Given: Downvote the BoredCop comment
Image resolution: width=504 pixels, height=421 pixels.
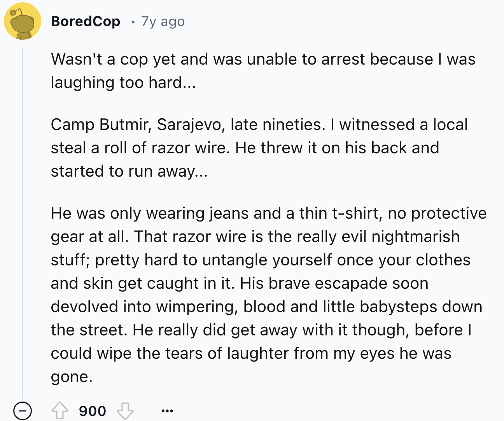Looking at the screenshot, I should (x=125, y=410).
